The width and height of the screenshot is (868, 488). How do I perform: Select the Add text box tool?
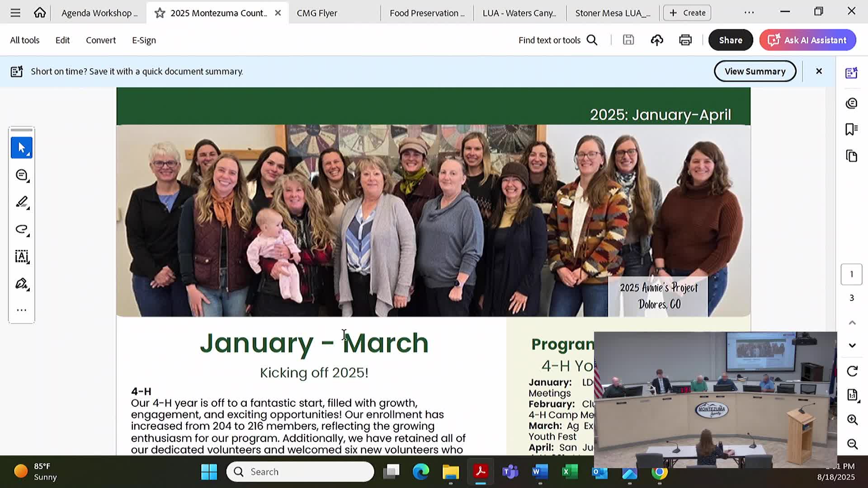(21, 256)
